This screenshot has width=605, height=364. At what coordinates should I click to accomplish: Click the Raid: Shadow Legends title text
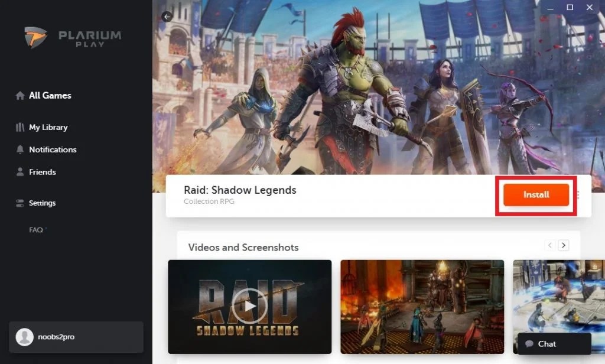(240, 190)
